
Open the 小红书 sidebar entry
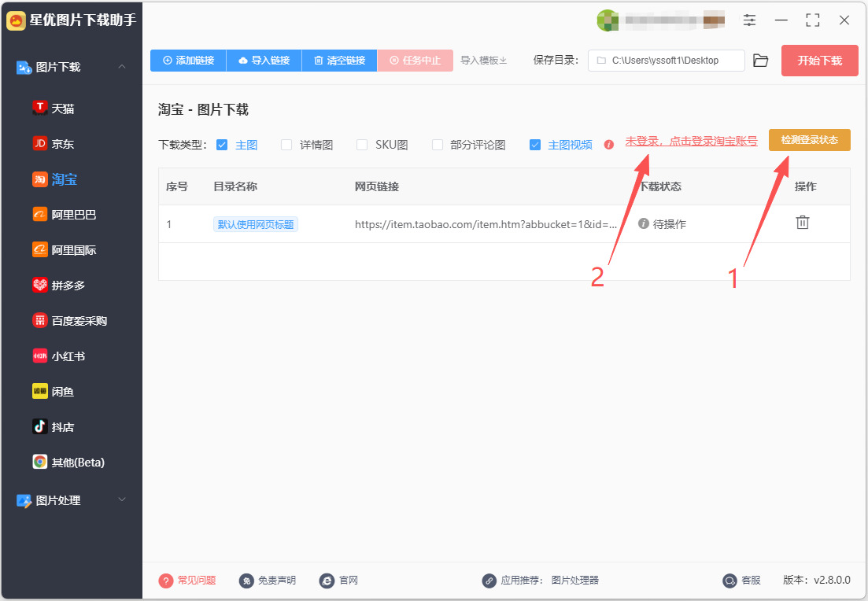[x=59, y=356]
